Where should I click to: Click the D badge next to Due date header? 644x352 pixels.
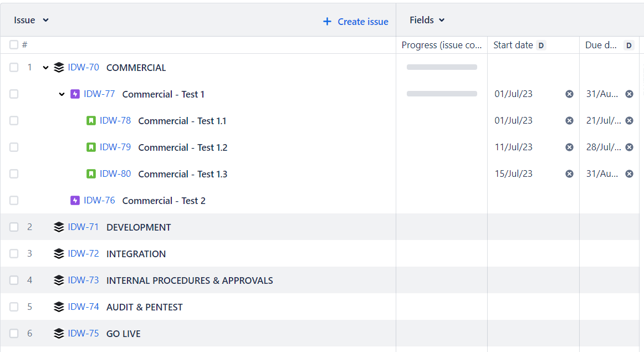pyautogui.click(x=629, y=45)
